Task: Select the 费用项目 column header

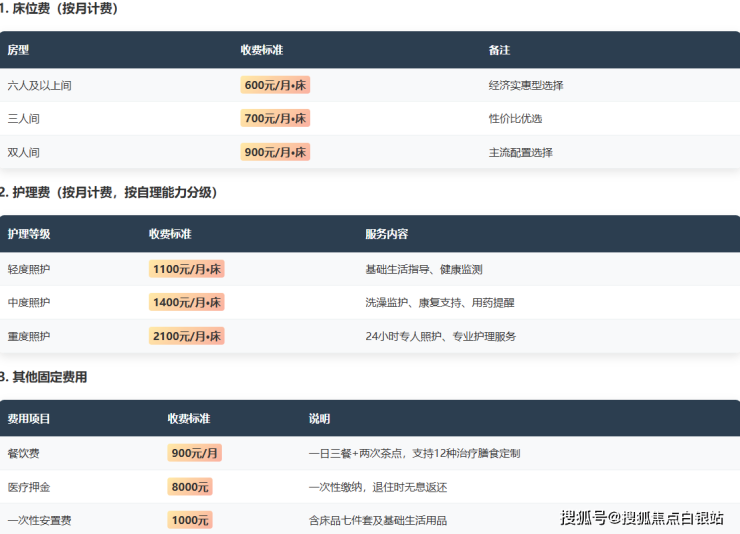Action: [x=29, y=418]
